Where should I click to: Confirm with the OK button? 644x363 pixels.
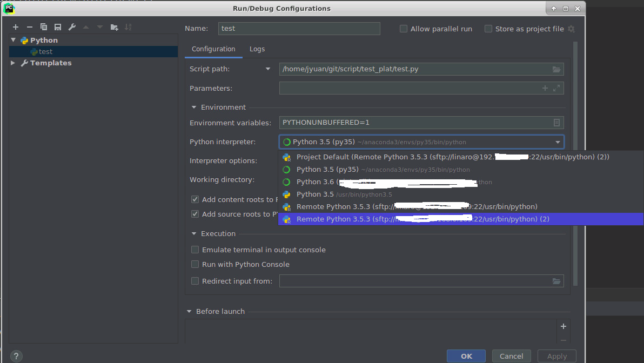tap(466, 356)
